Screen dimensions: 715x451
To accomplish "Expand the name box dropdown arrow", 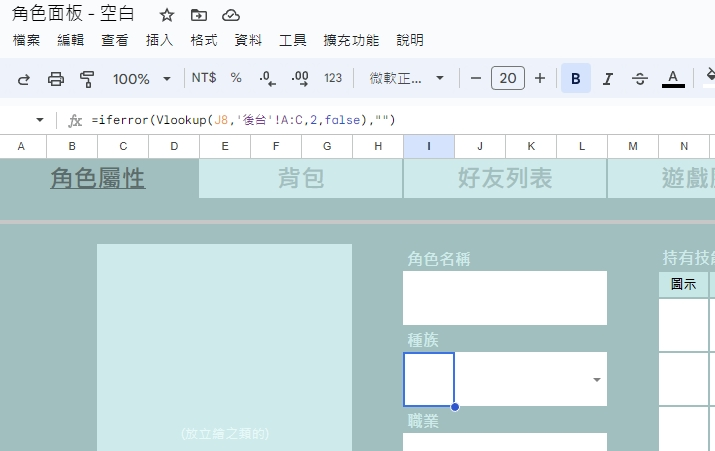I will pyautogui.click(x=40, y=120).
